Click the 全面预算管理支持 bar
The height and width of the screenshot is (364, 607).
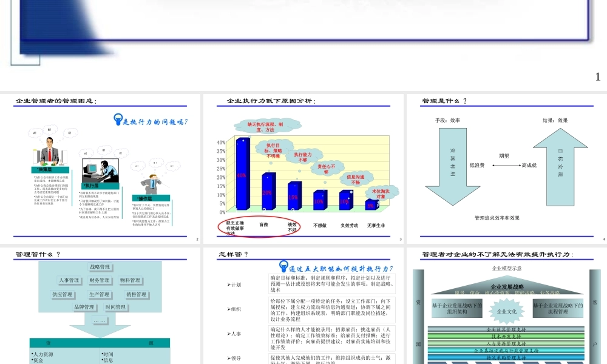tap(506, 329)
